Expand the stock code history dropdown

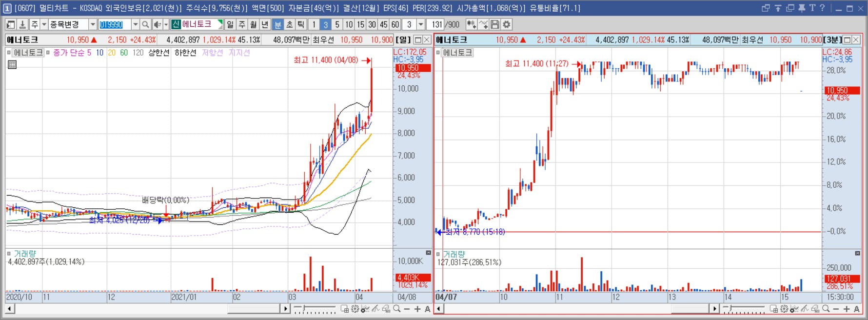[135, 24]
